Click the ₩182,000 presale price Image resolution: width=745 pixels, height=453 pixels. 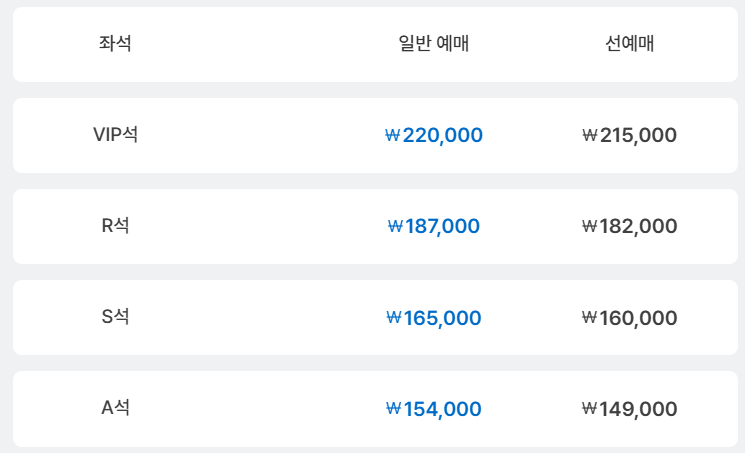[630, 226]
